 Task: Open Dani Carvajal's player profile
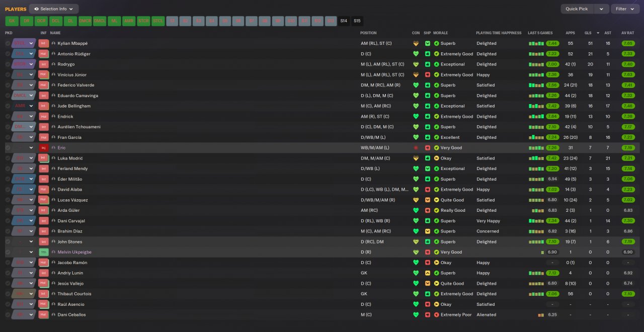tap(71, 221)
